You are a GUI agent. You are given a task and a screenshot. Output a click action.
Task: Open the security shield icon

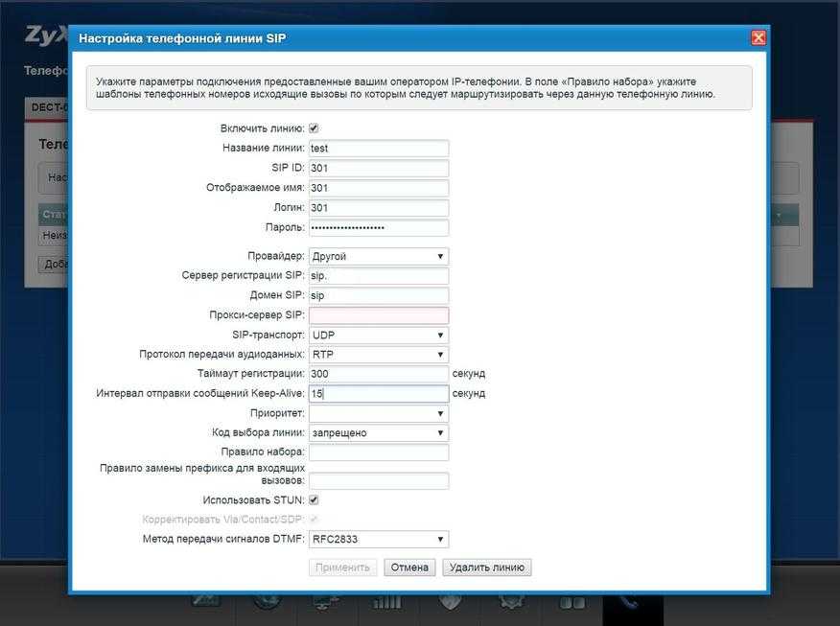(x=451, y=604)
